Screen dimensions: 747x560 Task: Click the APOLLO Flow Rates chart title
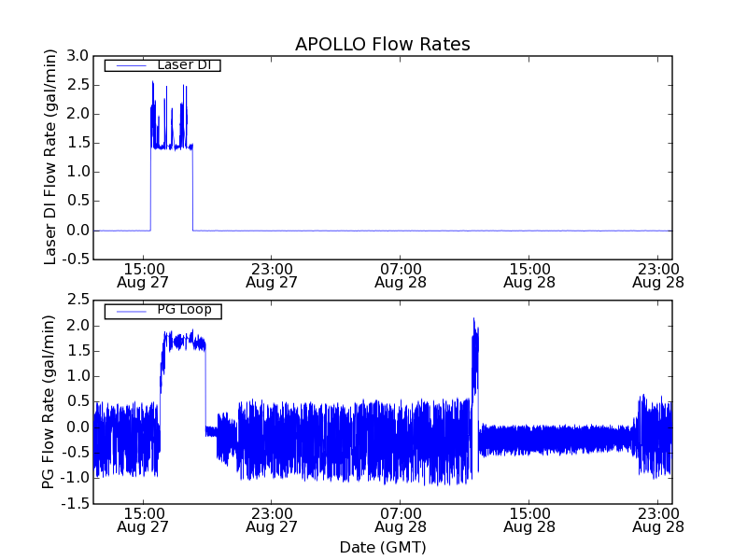click(x=383, y=44)
